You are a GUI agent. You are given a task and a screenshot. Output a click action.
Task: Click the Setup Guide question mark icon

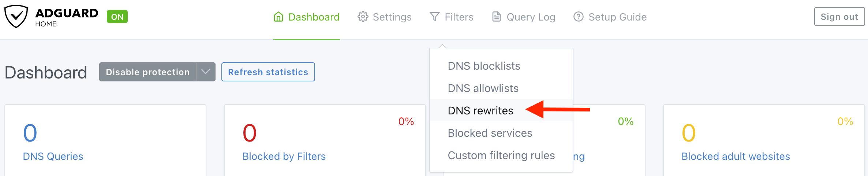tap(578, 17)
